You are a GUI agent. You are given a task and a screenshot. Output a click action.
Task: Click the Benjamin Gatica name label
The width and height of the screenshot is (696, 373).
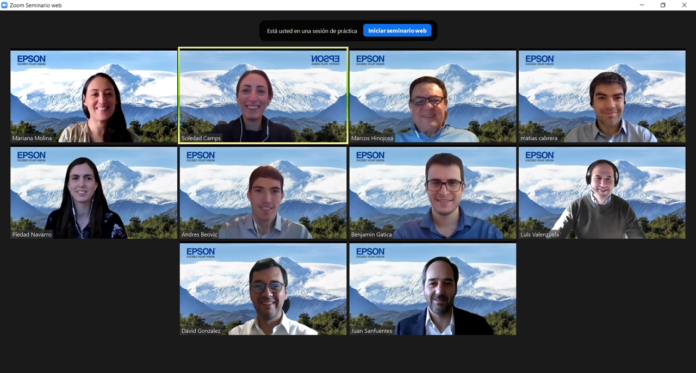(x=372, y=234)
